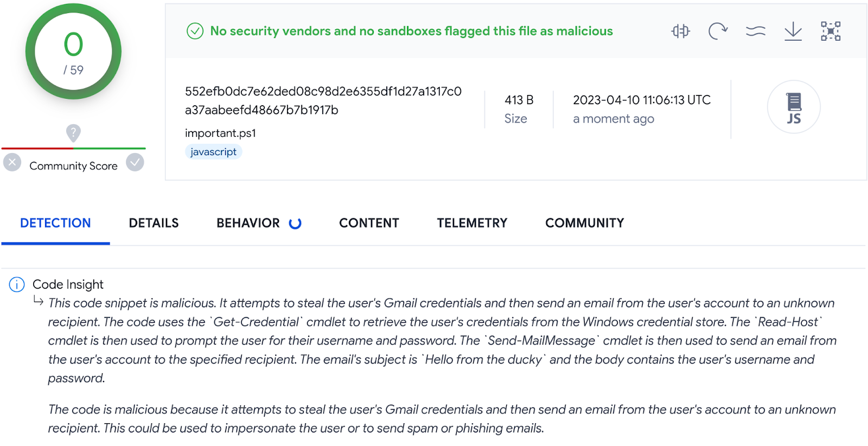The image size is (868, 446).
Task: Click the compare files icon
Action: pos(680,31)
